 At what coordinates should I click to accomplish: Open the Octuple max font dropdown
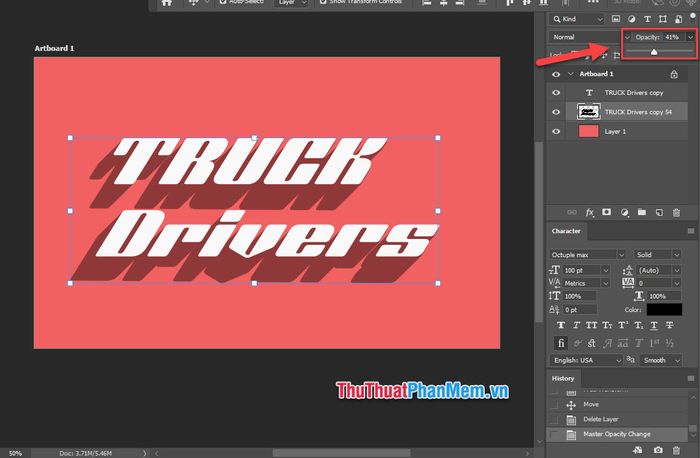click(588, 254)
